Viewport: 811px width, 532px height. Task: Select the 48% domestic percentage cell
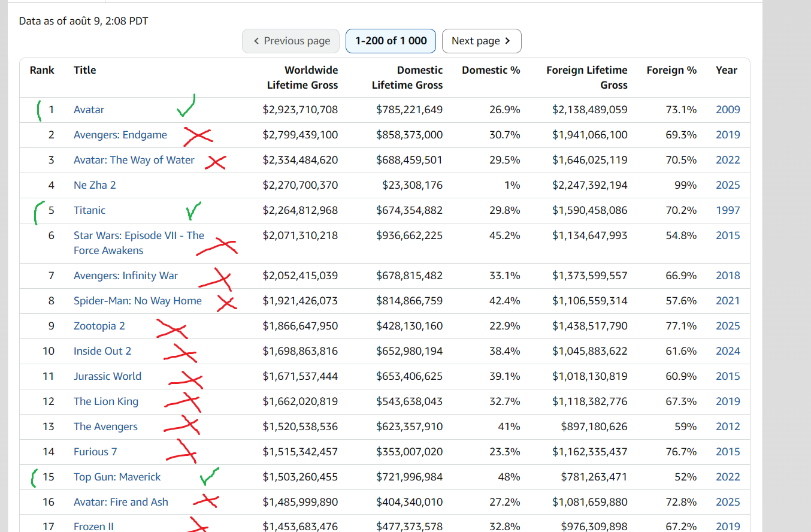tap(509, 477)
